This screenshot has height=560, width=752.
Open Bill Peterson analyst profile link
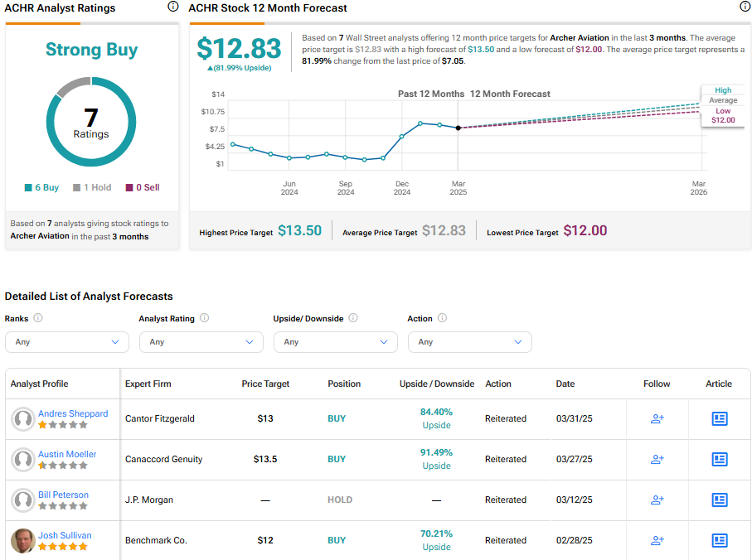tap(63, 495)
